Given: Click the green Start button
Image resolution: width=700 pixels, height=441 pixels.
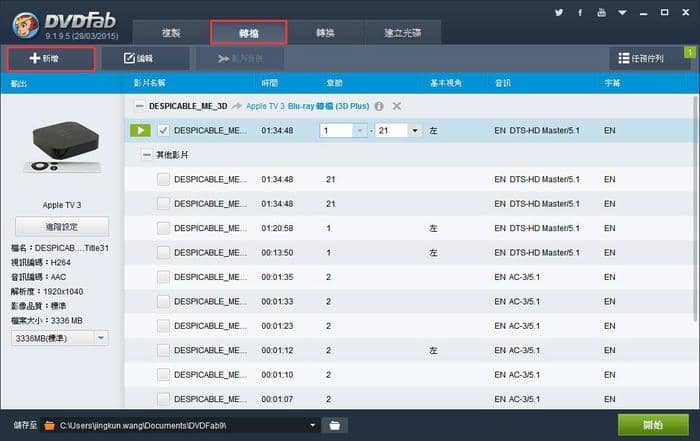Looking at the screenshot, I should pos(653,425).
